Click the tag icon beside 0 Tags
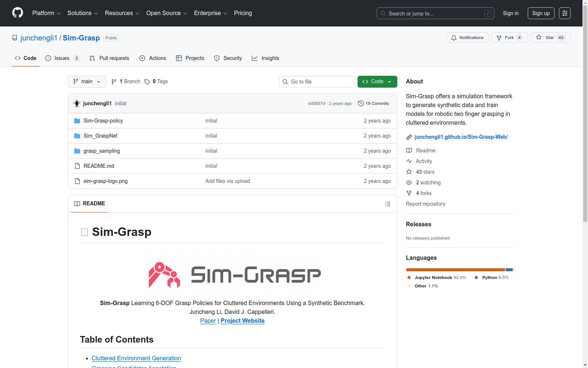 [147, 82]
